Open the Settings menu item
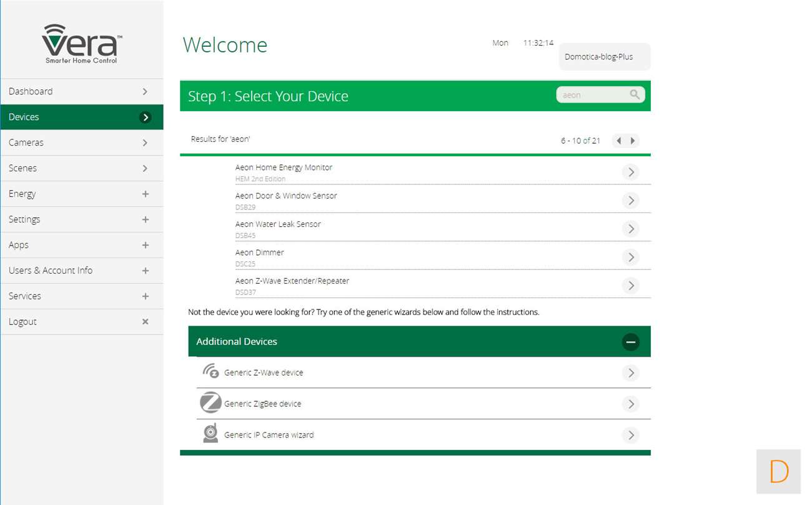The image size is (812, 505). (x=82, y=219)
